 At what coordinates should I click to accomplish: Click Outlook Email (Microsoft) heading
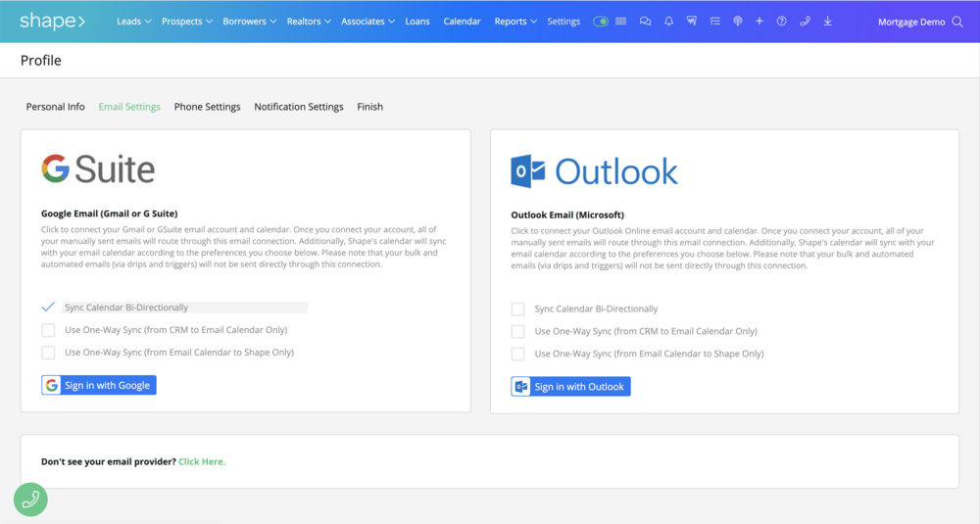point(567,214)
